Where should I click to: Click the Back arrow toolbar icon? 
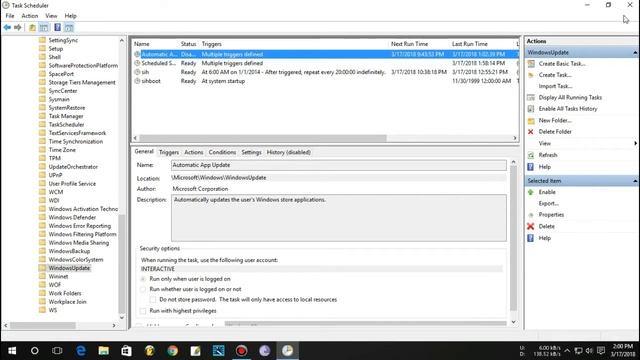click(7, 27)
